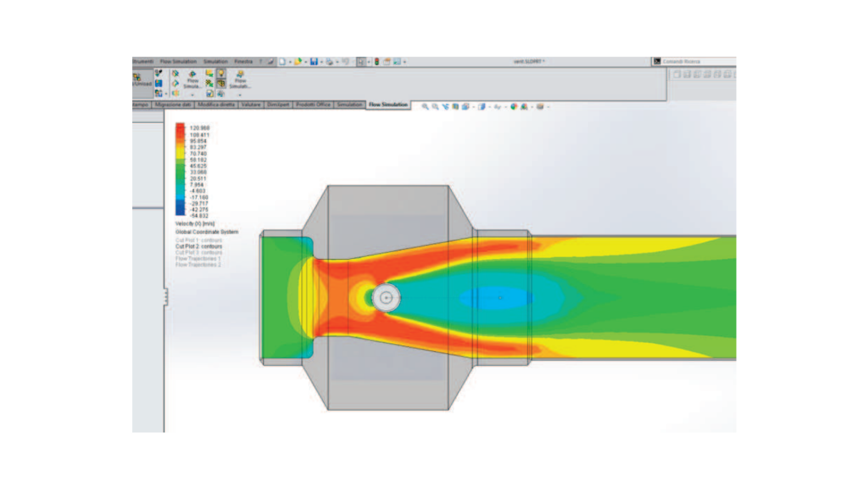The width and height of the screenshot is (868, 488).
Task: Select the Cut Plot 2 contours label
Action: 198,247
